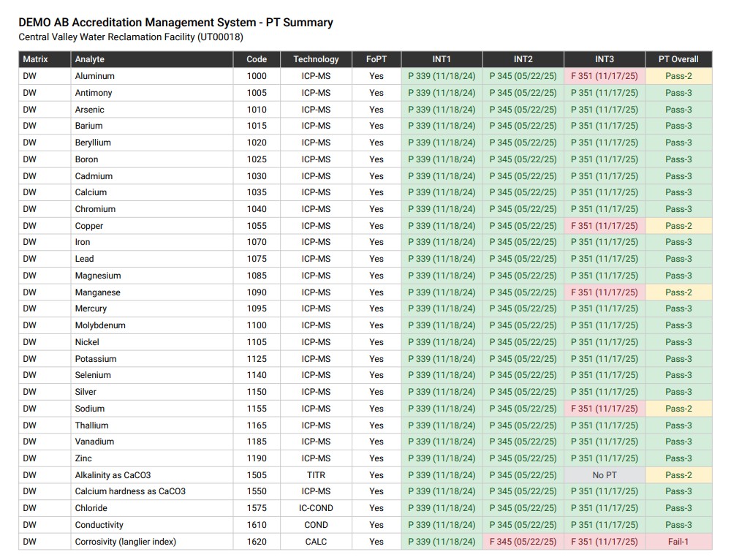Select the PT Overall column header
The height and width of the screenshot is (560, 731).
(x=678, y=59)
